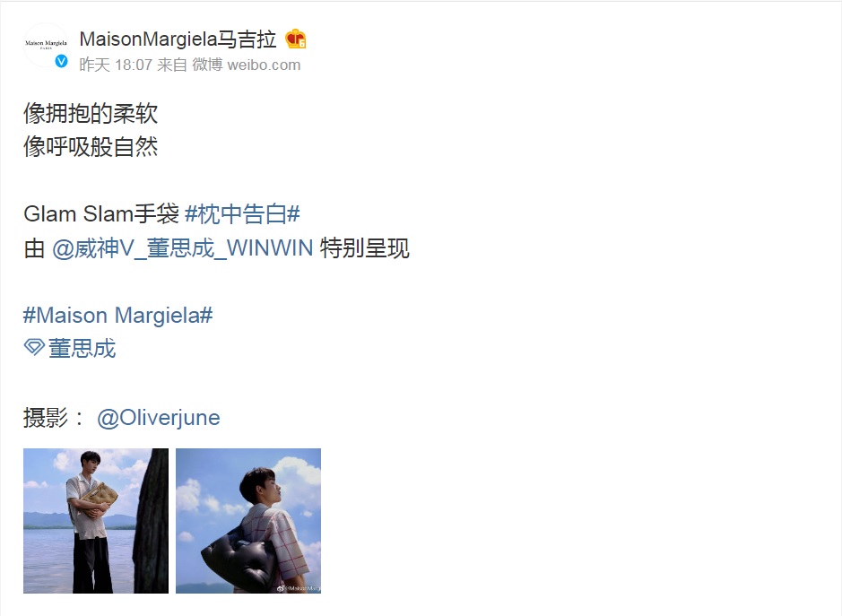The image size is (842, 616).
Task: Follow the 微博 weibo.com source link
Action: pyautogui.click(x=247, y=65)
